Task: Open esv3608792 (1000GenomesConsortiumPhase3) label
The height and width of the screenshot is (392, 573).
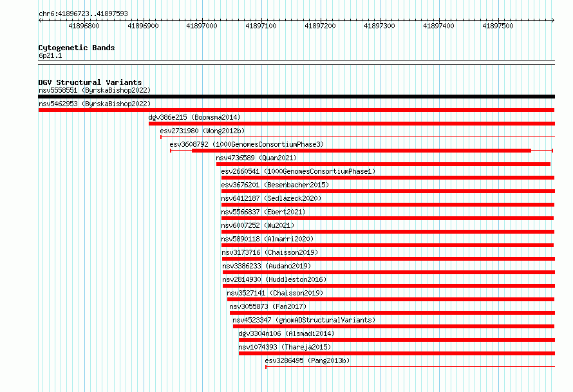Action: click(x=247, y=144)
